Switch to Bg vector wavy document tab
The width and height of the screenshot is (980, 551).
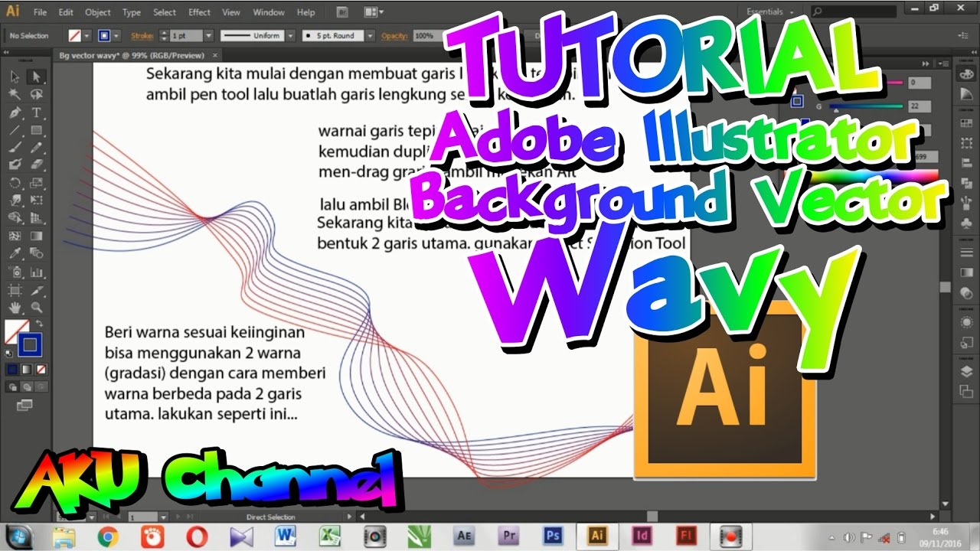pos(133,55)
